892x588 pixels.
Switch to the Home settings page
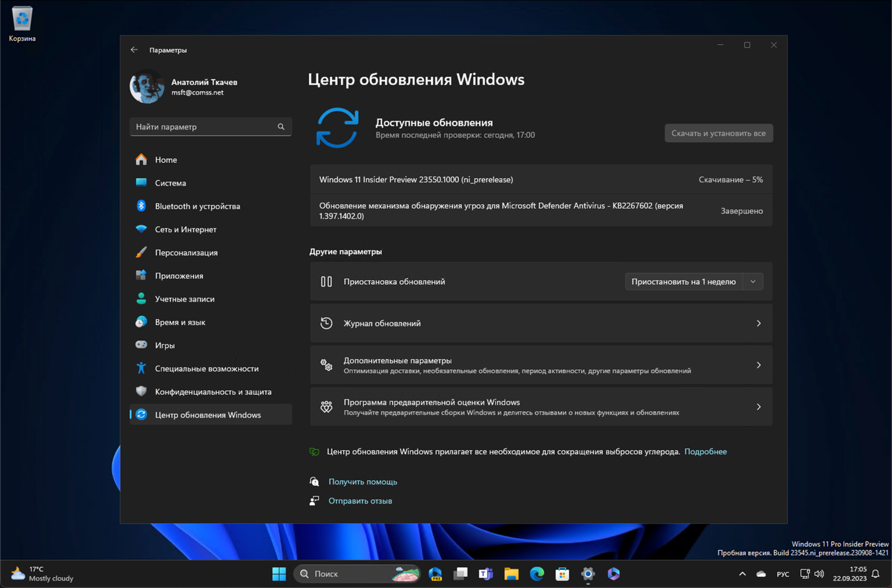[166, 159]
